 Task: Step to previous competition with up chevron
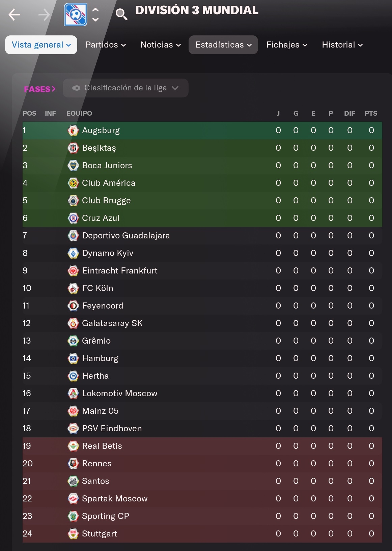(x=95, y=10)
